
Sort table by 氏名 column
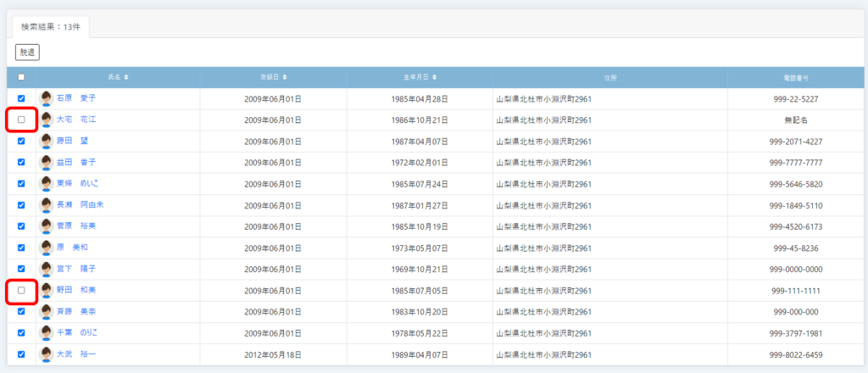[x=118, y=77]
